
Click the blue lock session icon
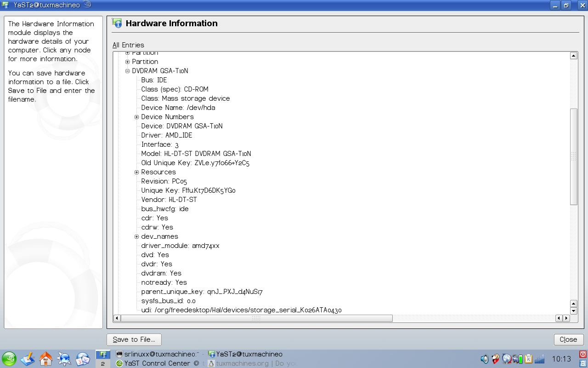click(583, 363)
